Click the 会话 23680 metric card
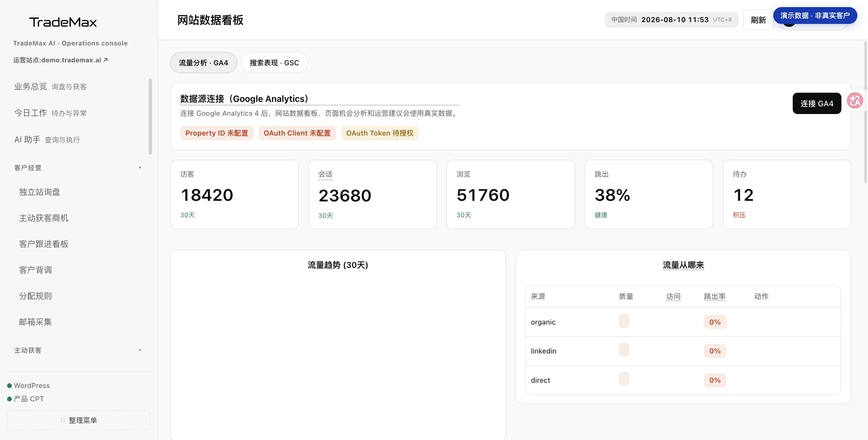The image size is (868, 440). click(x=372, y=194)
